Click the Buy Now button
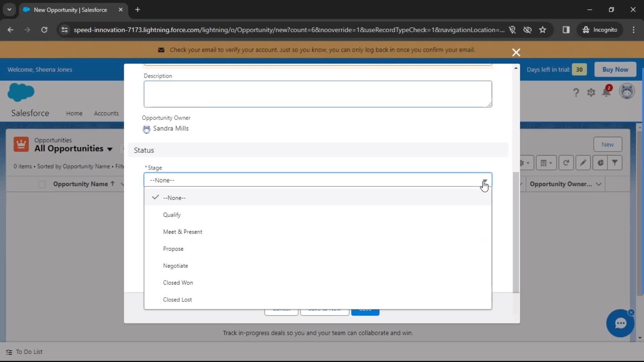The height and width of the screenshot is (362, 644). [615, 69]
